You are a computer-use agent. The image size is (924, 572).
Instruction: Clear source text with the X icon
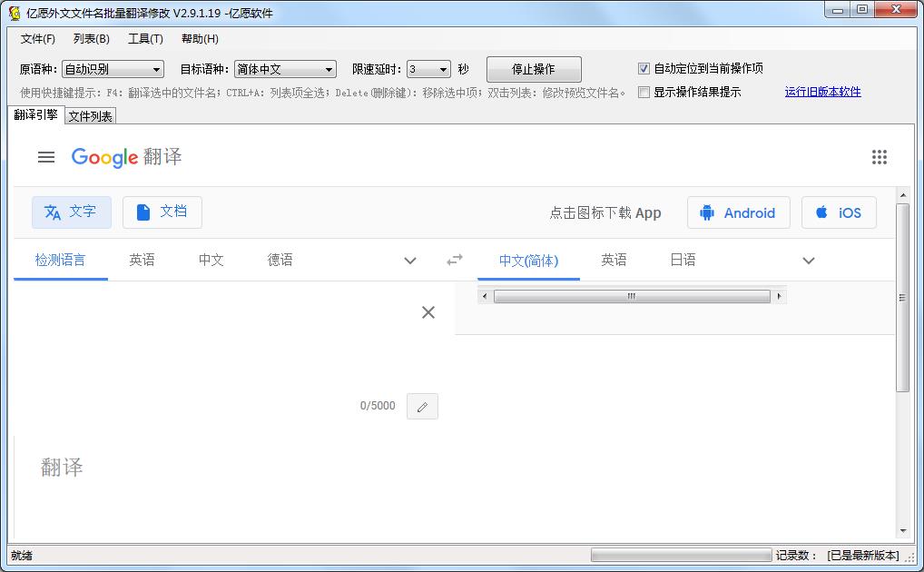[428, 312]
